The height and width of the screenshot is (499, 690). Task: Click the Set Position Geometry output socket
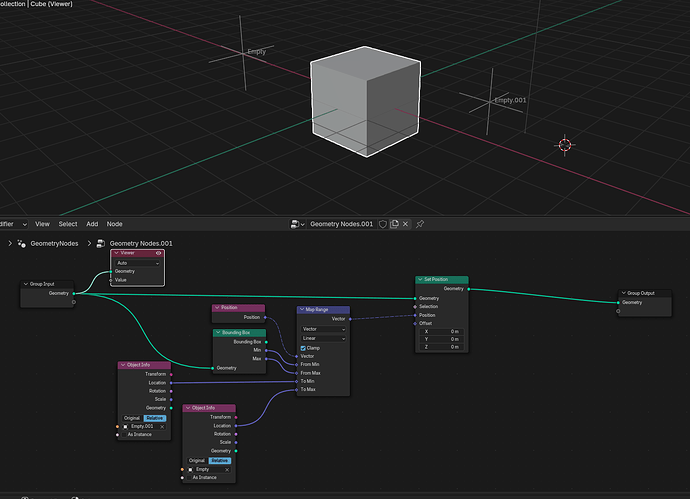click(x=469, y=289)
